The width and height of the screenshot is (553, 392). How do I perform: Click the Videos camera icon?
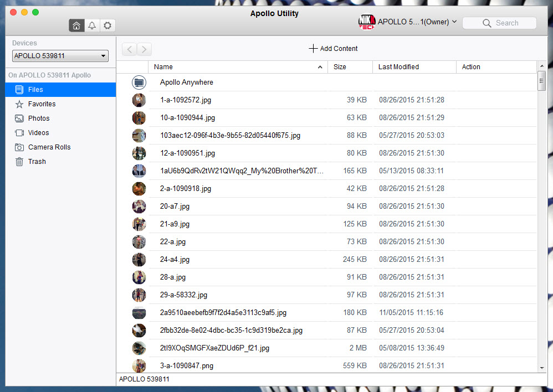19,133
